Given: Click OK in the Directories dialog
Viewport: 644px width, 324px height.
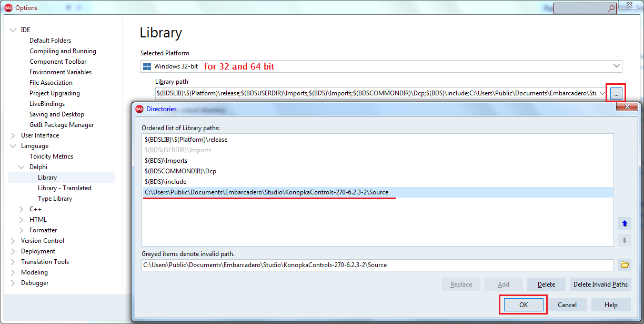Looking at the screenshot, I should click(x=523, y=305).
